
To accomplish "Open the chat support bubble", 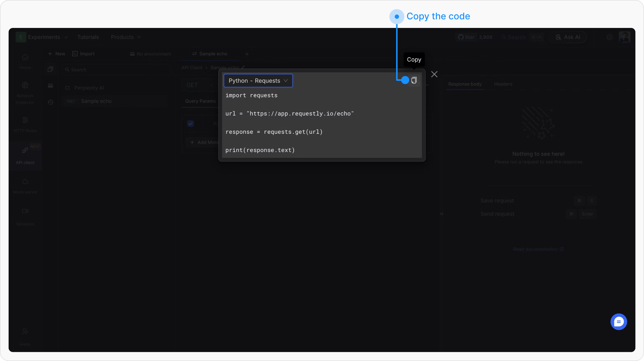I will [x=619, y=322].
